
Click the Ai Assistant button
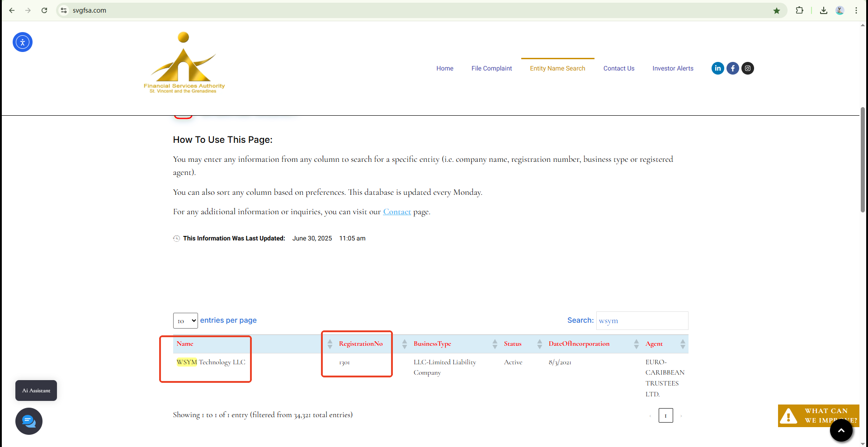click(36, 391)
